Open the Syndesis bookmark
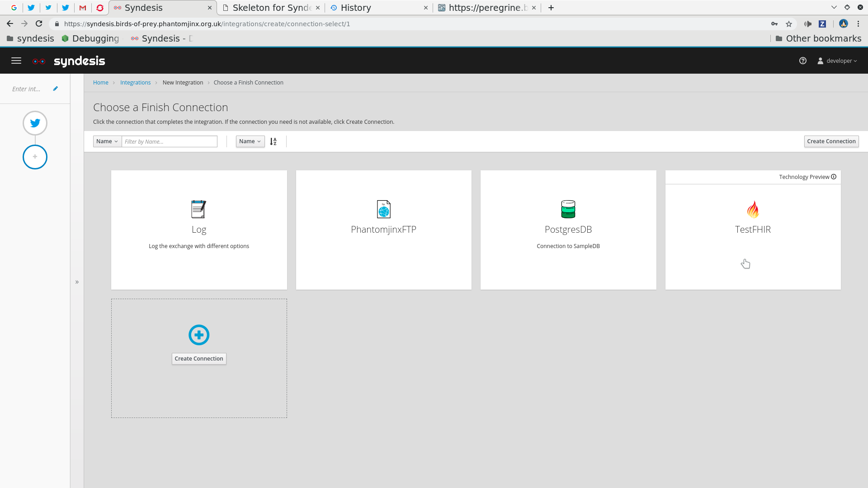 tap(161, 39)
